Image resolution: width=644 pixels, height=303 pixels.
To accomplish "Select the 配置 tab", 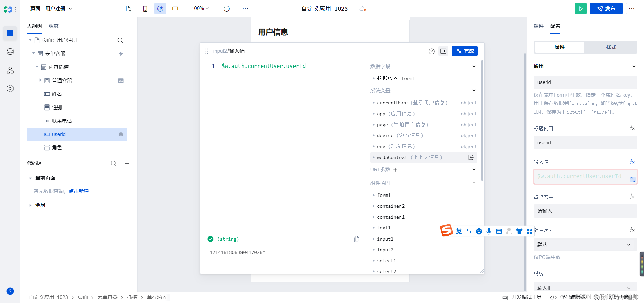I will 555,26.
